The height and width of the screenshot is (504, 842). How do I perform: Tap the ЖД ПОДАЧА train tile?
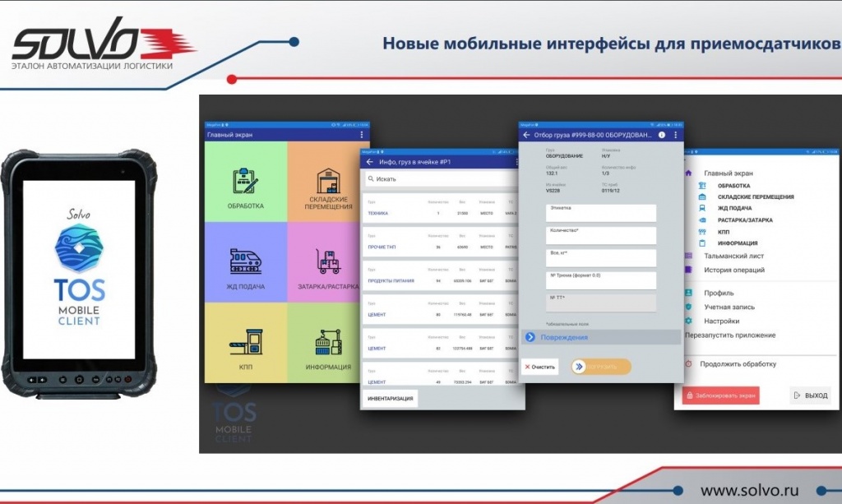coord(245,262)
